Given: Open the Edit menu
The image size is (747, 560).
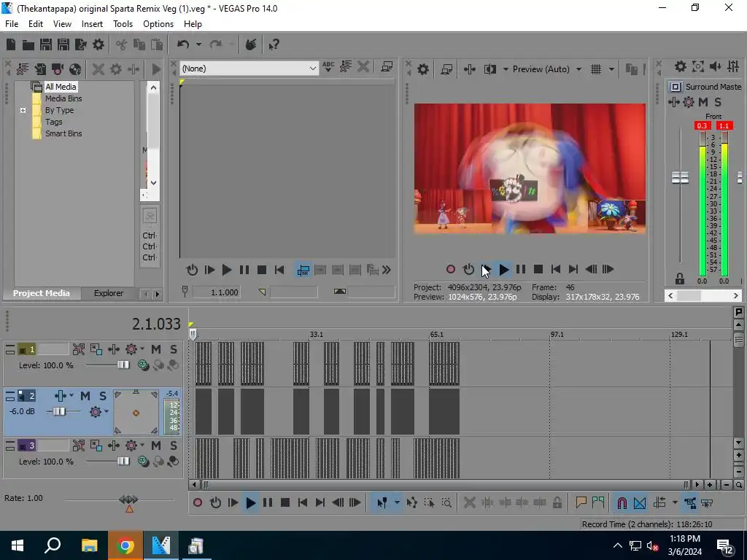Looking at the screenshot, I should [x=36, y=24].
